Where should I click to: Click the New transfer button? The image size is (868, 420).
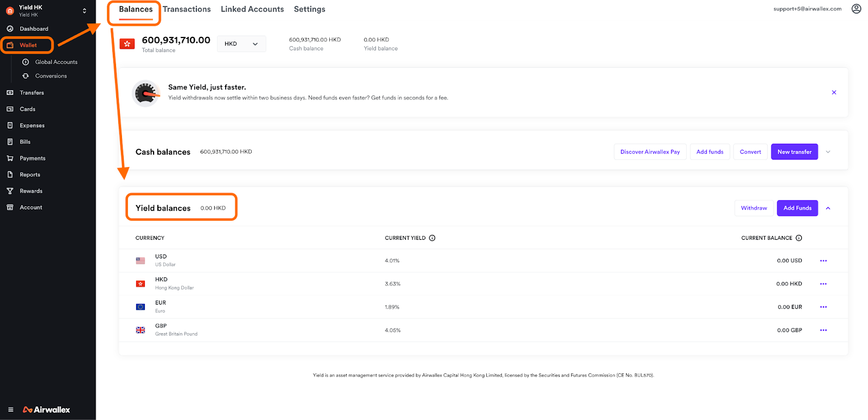(794, 152)
